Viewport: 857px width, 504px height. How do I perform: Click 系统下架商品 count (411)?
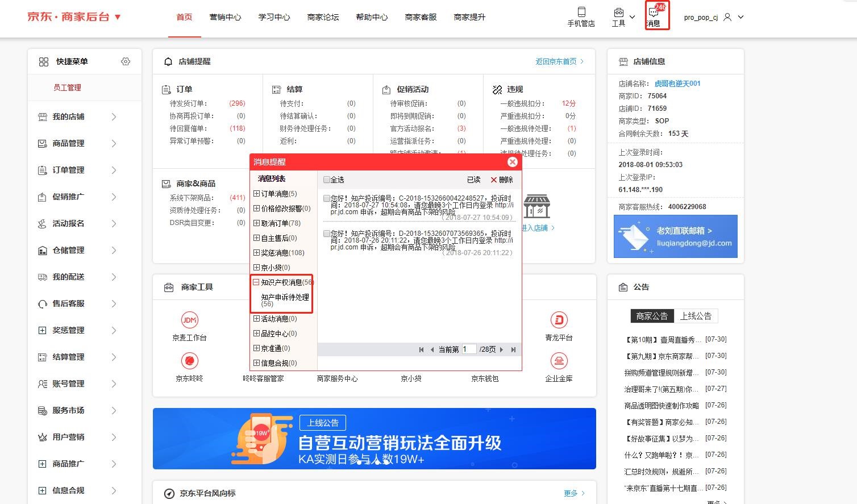click(x=237, y=198)
